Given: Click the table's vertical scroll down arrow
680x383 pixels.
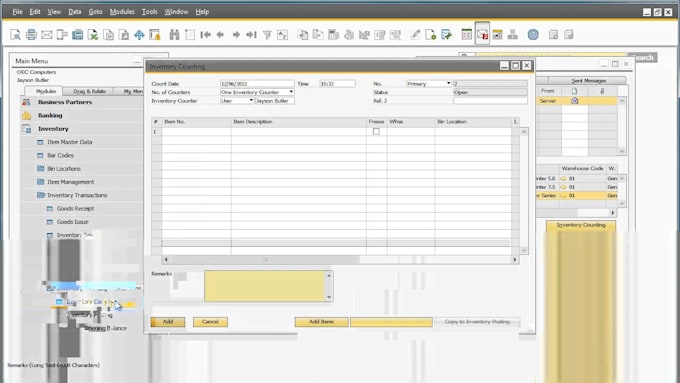Looking at the screenshot, I should [524, 250].
